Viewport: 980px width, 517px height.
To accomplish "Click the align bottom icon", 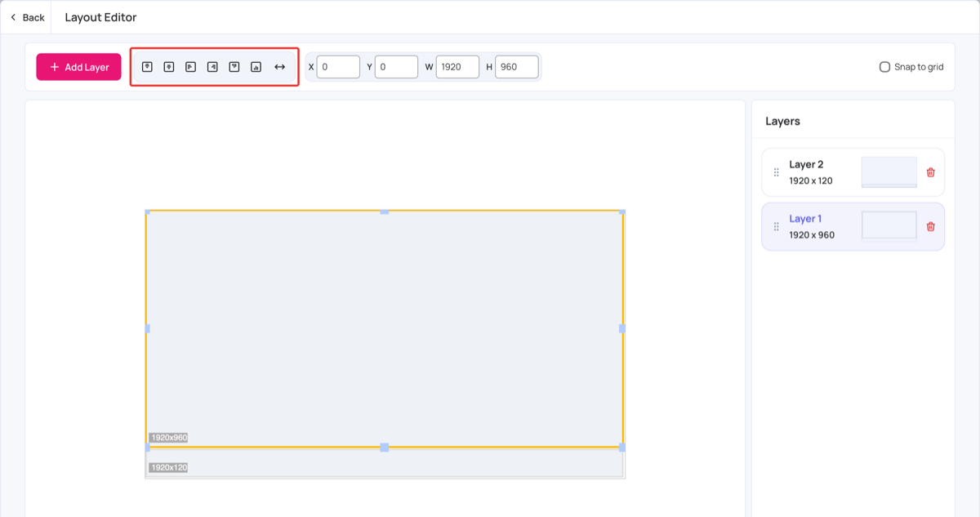I will (256, 67).
